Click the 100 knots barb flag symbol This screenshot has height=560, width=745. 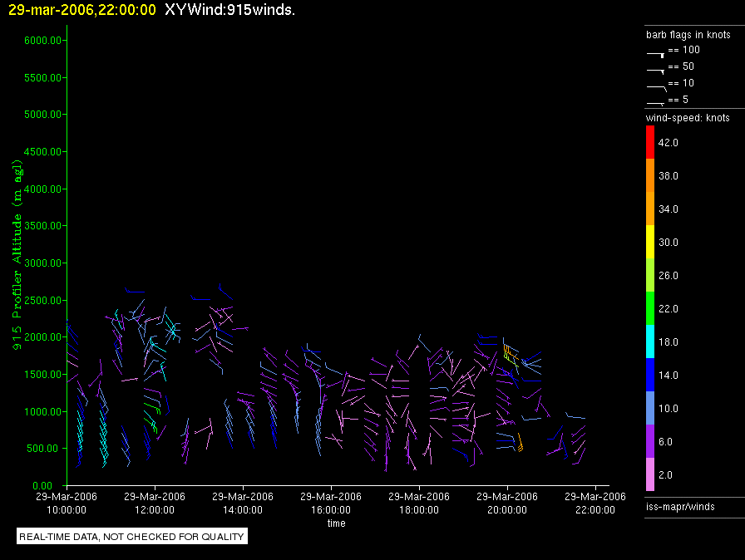point(655,55)
